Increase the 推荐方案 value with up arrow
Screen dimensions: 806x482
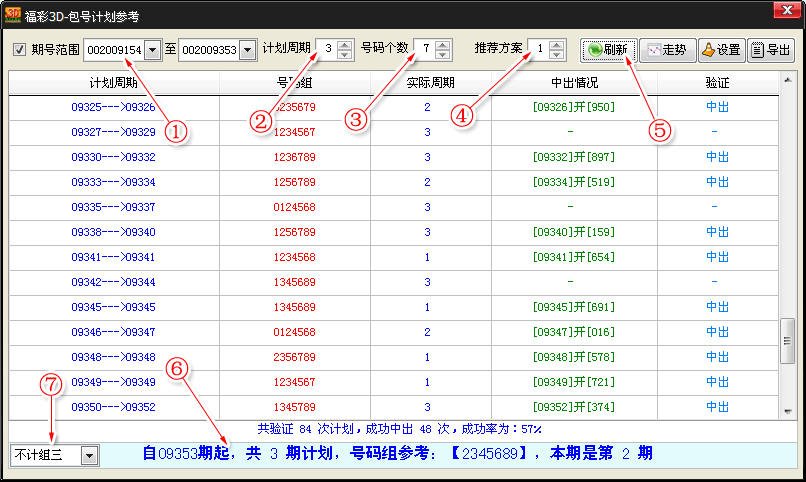point(558,45)
